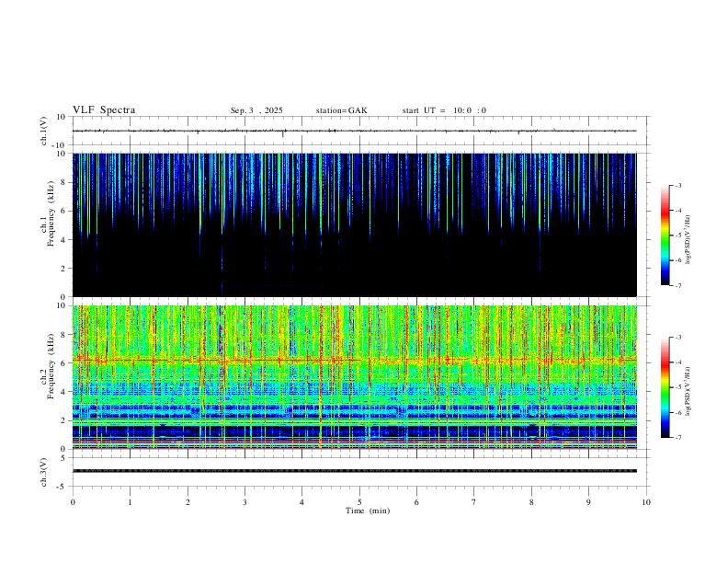
Task: Click the "ch.3(V)" axis label
Action: tap(44, 473)
